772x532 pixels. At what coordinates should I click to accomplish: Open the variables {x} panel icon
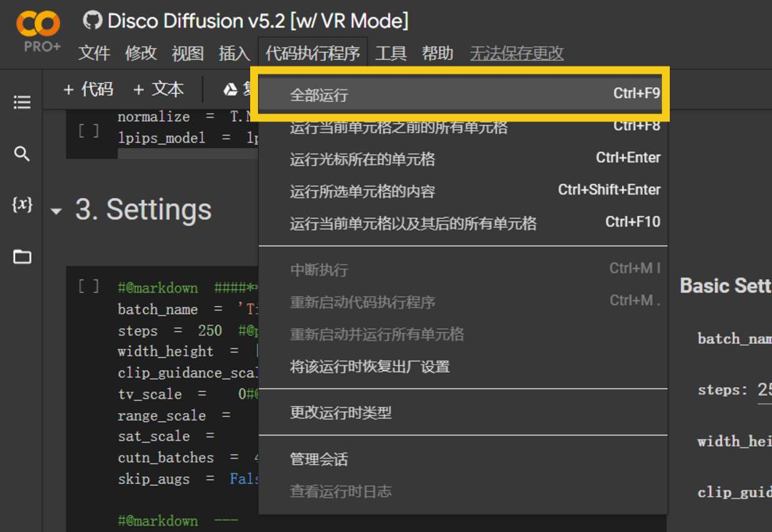tap(22, 204)
